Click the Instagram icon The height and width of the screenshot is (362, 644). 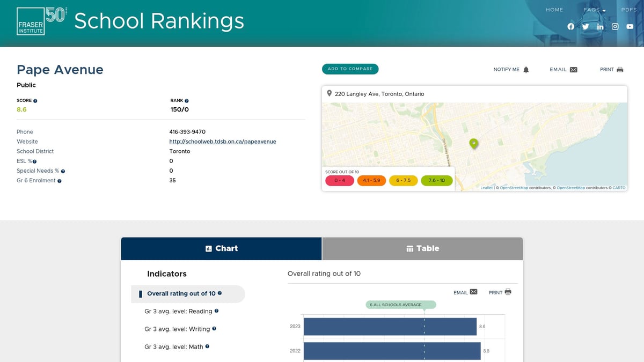coord(614,26)
